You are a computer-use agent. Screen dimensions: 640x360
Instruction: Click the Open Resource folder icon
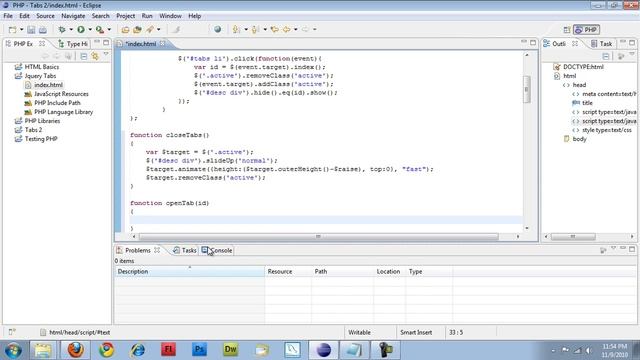(x=137, y=29)
